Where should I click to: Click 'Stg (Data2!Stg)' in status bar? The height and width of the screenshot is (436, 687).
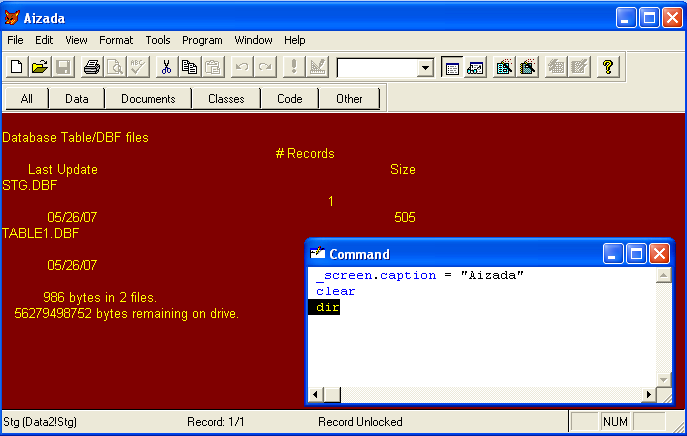click(x=40, y=422)
